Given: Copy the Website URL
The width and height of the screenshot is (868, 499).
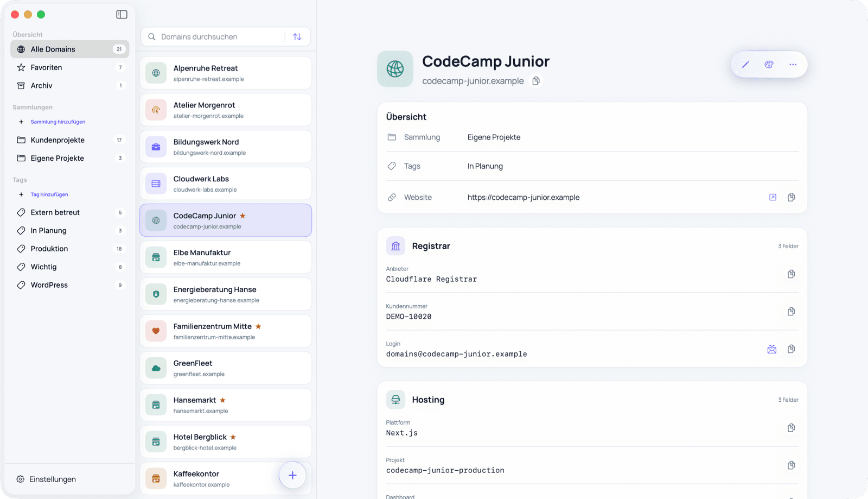Looking at the screenshot, I should (792, 197).
